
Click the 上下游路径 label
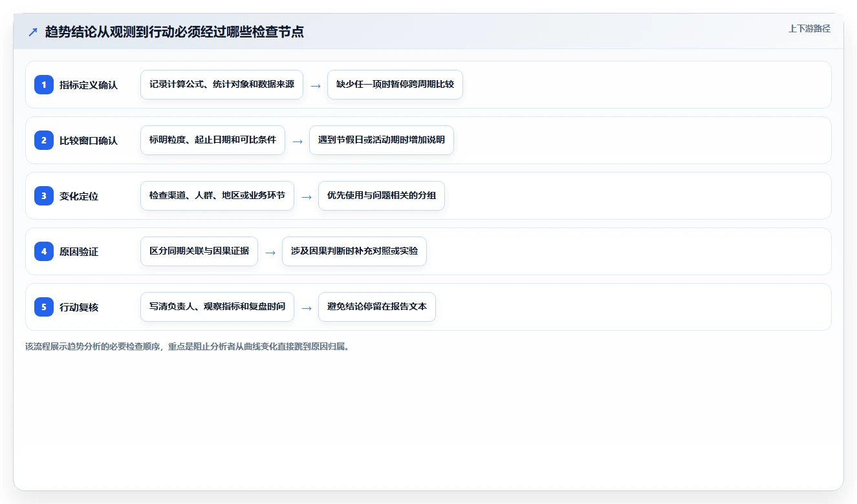coord(809,28)
